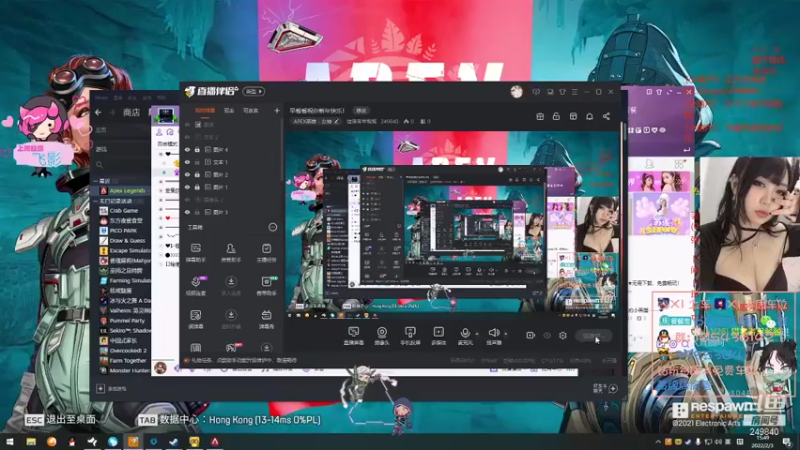Share the live room
Image resolution: width=800 pixels, height=450 pixels.
pos(606,116)
